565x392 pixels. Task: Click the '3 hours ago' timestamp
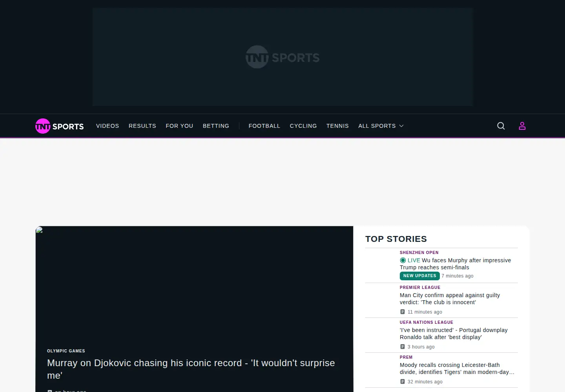[421, 347]
